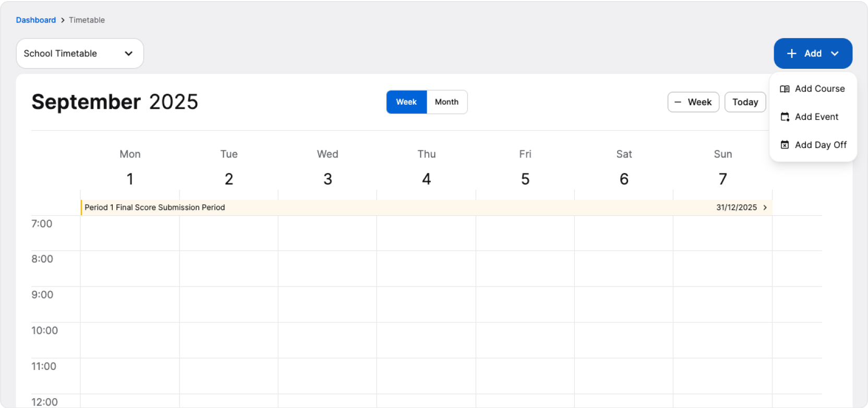Click the Add Course book icon
Viewport: 868px width, 408px height.
pyautogui.click(x=785, y=89)
